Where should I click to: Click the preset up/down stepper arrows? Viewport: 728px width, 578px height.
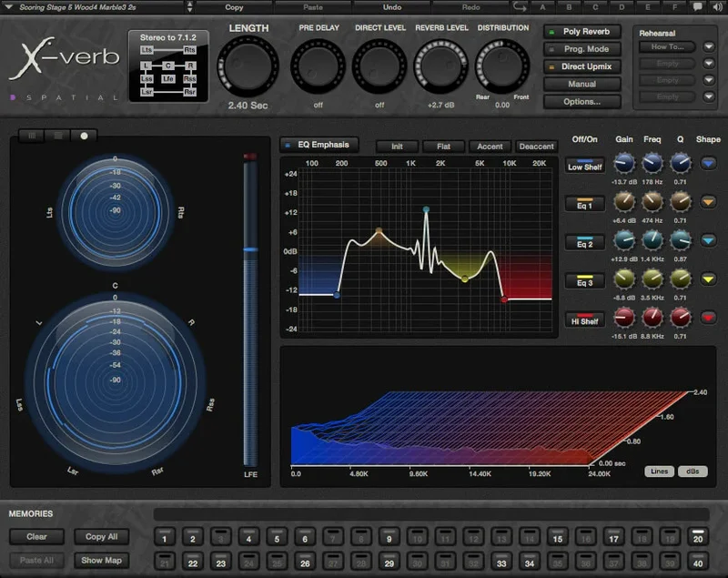189,7
